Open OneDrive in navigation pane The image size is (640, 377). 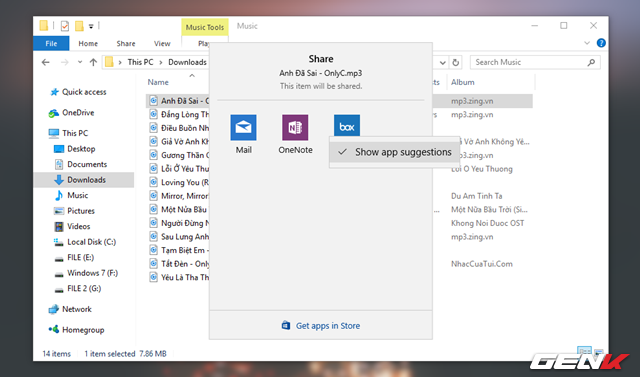pos(71,113)
